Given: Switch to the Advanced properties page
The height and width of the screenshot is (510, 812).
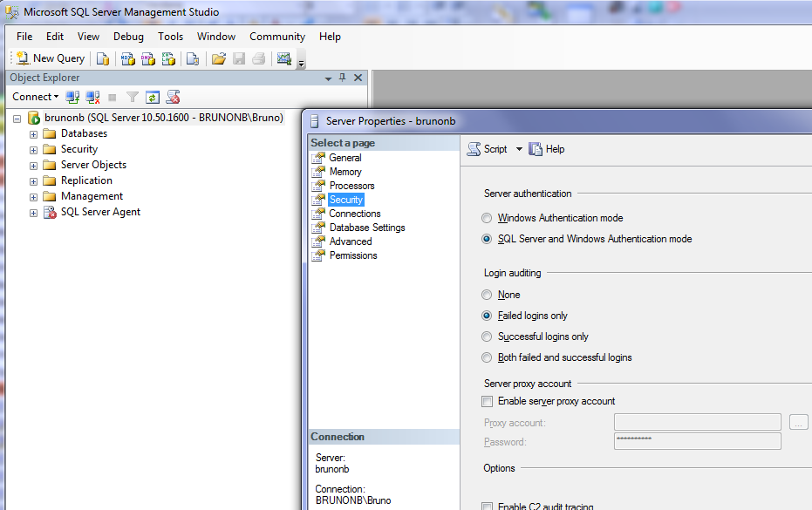Looking at the screenshot, I should coord(351,241).
